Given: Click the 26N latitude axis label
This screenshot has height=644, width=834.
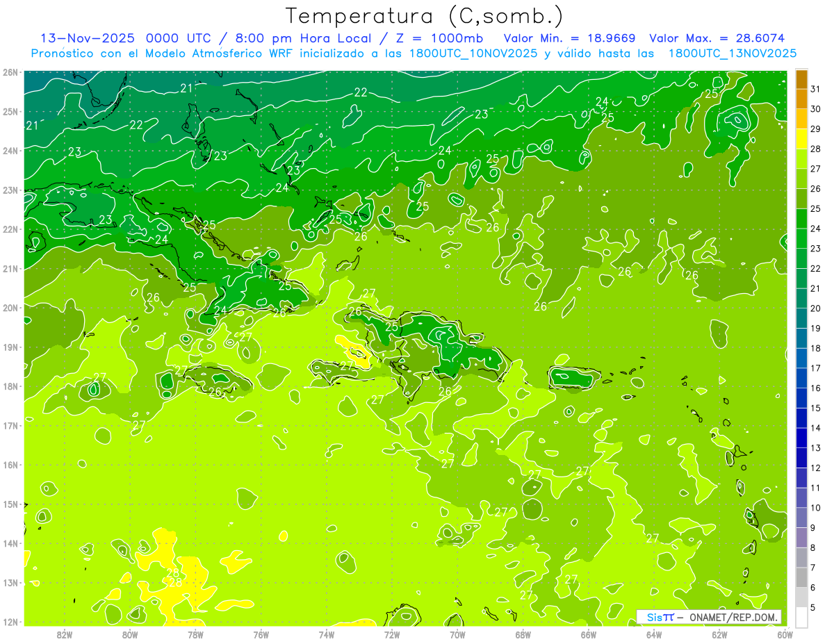Looking at the screenshot, I should [x=10, y=72].
